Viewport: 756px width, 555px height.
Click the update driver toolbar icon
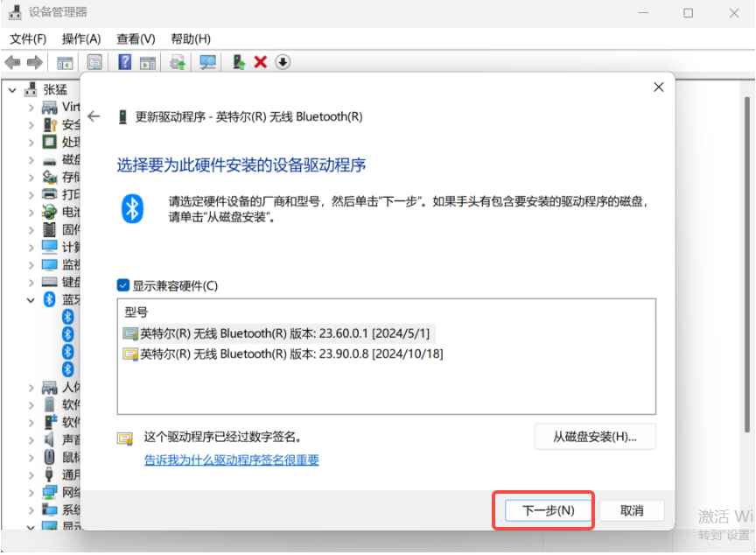[x=178, y=62]
